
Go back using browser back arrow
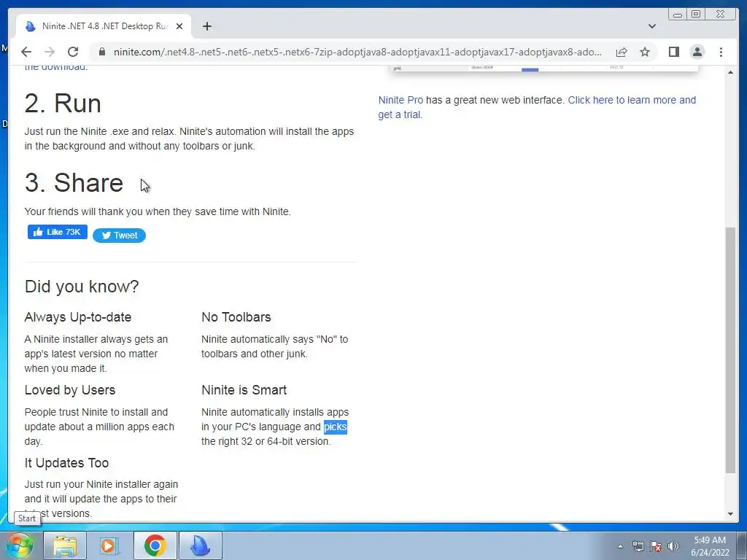(26, 52)
